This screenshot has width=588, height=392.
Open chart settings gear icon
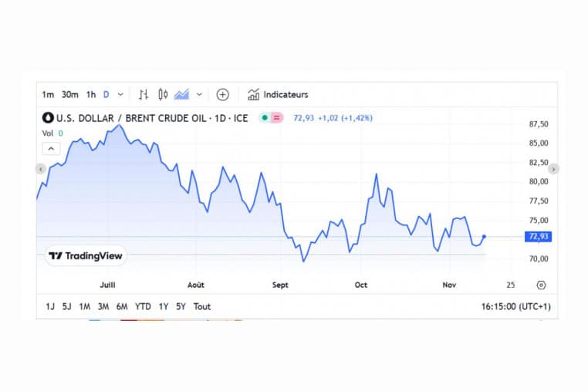(541, 285)
